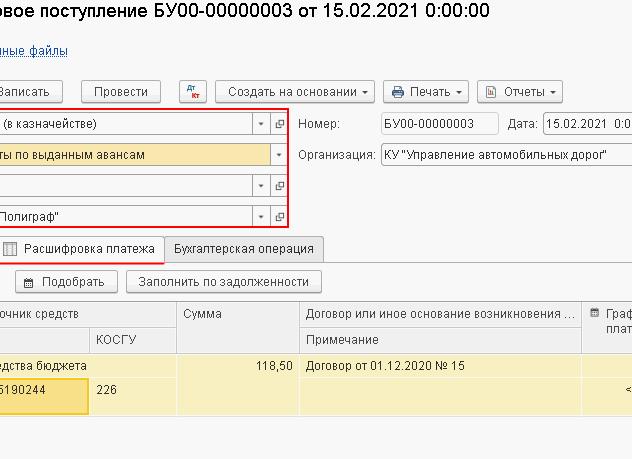The width and height of the screenshot is (632, 459).
Task: Open the Печать dropdown menu
Action: [426, 92]
